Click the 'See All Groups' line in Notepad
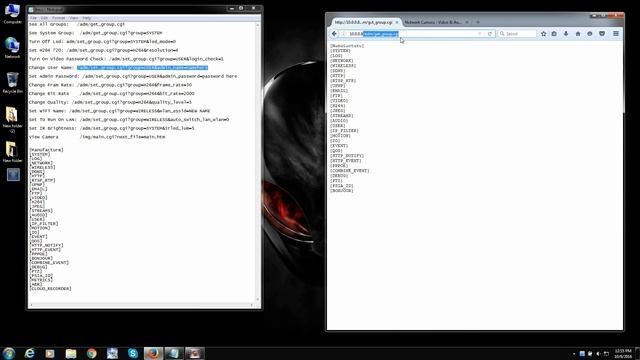640x360 pixels. (x=77, y=24)
